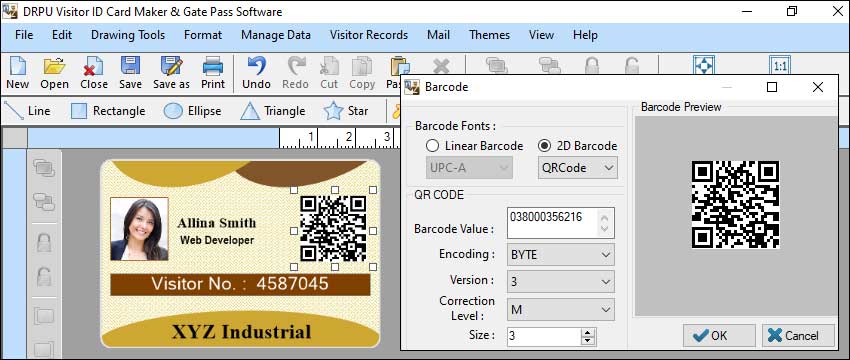
Task: Select the Rectangle drawing tool
Action: tap(108, 111)
